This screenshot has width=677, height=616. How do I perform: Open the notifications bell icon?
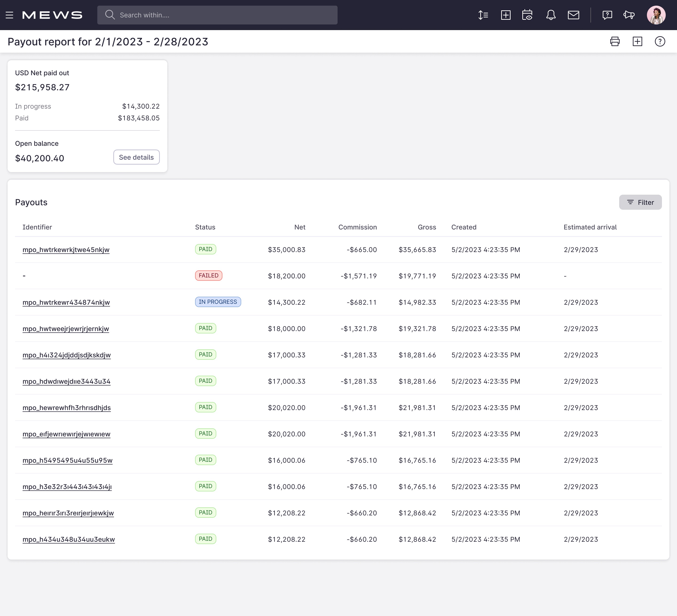point(551,15)
